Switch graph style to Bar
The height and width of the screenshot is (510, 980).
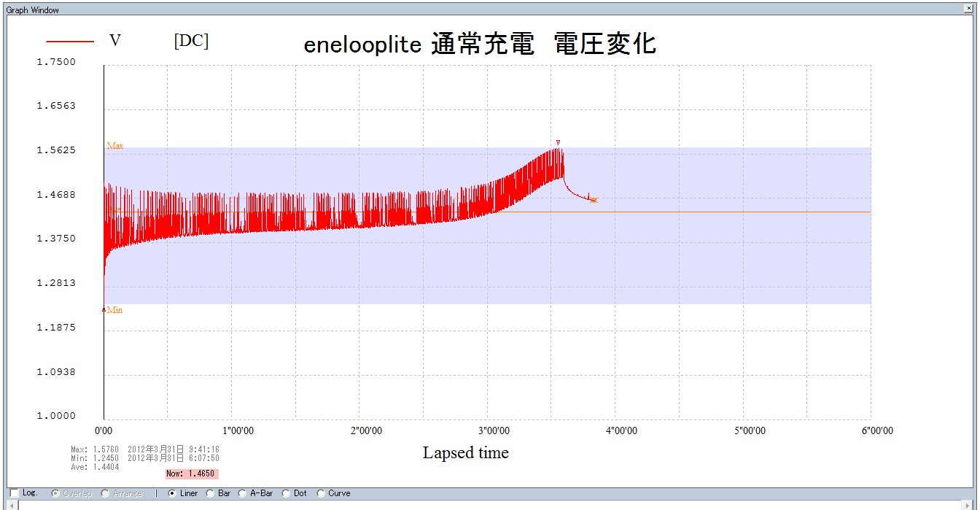(x=211, y=493)
